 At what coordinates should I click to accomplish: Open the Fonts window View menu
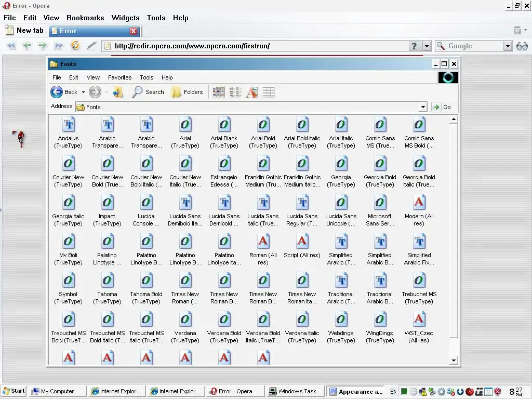(93, 77)
